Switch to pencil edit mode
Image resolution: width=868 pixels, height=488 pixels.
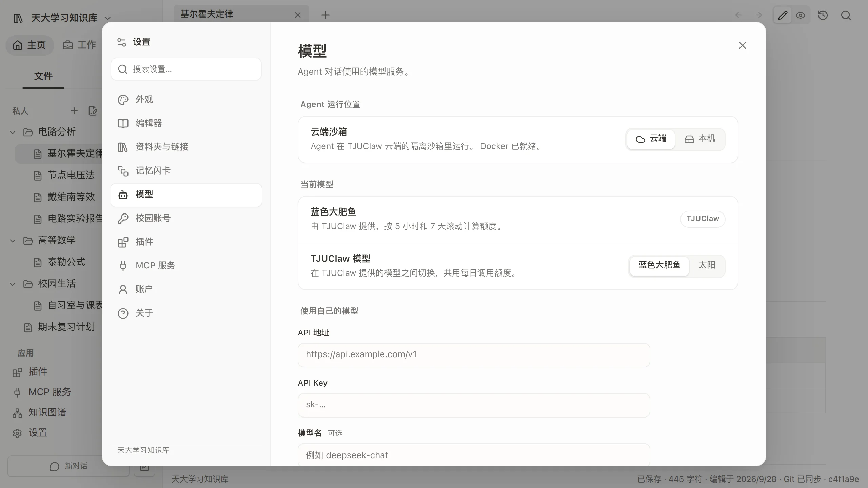pyautogui.click(x=783, y=15)
